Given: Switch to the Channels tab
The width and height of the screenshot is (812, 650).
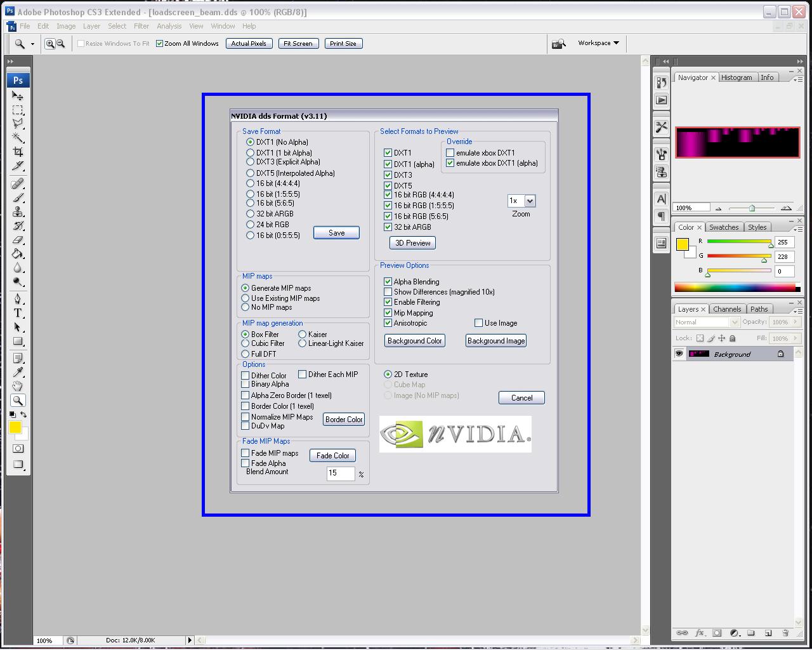Looking at the screenshot, I should point(726,309).
